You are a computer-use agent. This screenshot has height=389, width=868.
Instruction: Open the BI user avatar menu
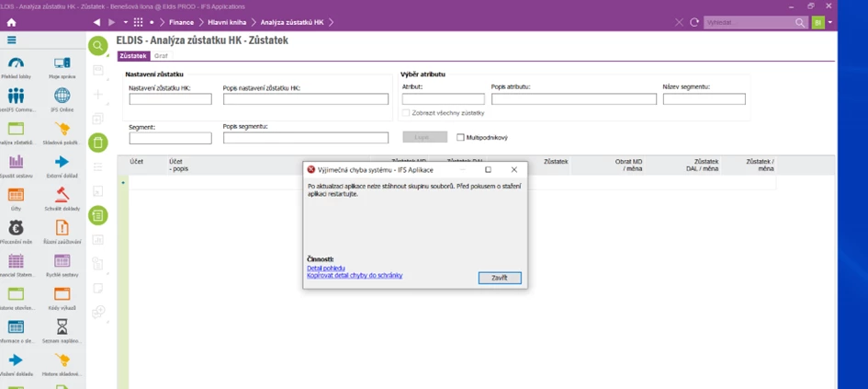click(817, 23)
